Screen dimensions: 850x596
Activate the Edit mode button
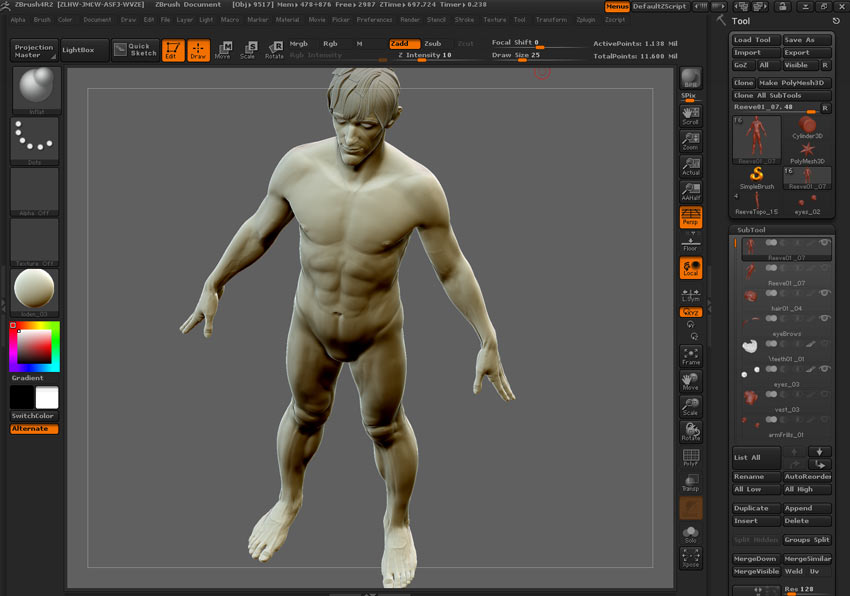click(x=173, y=50)
